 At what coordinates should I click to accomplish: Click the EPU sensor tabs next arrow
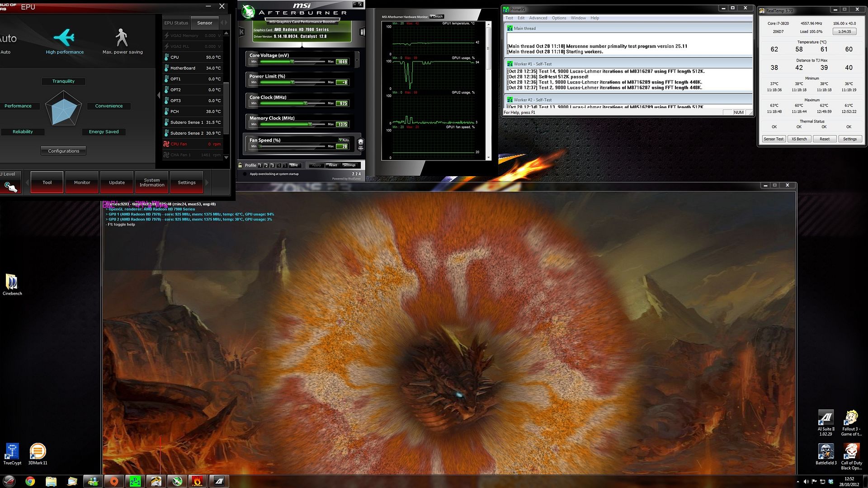(226, 23)
